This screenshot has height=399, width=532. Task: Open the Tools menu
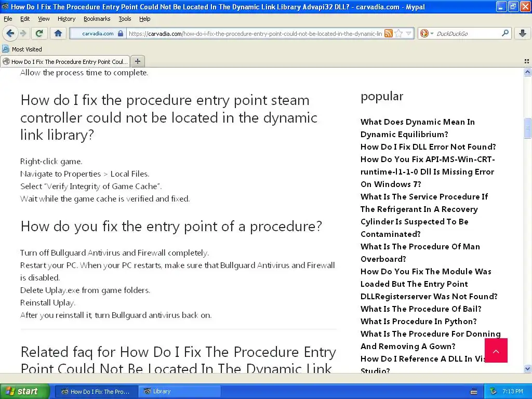pos(125,19)
